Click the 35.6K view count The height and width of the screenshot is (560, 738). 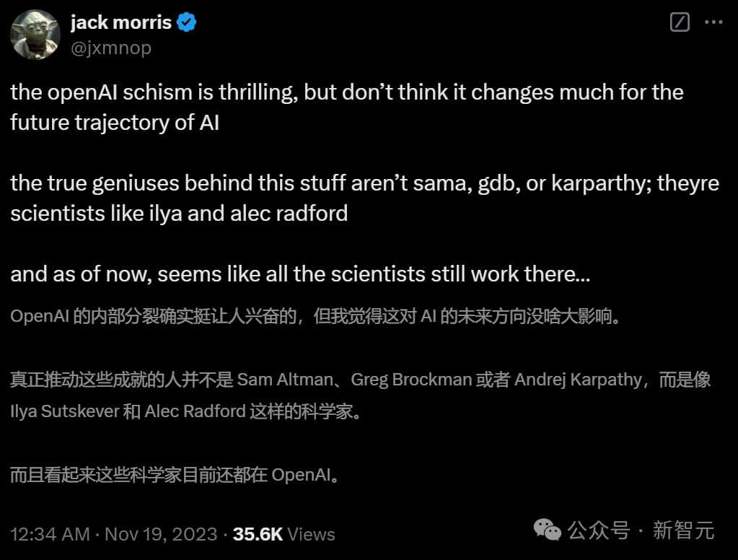point(258,534)
